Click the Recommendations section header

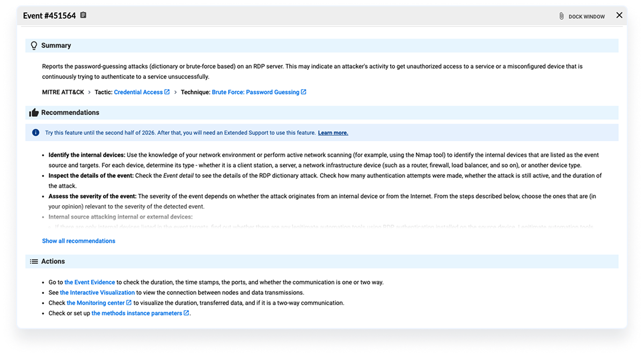pos(70,113)
